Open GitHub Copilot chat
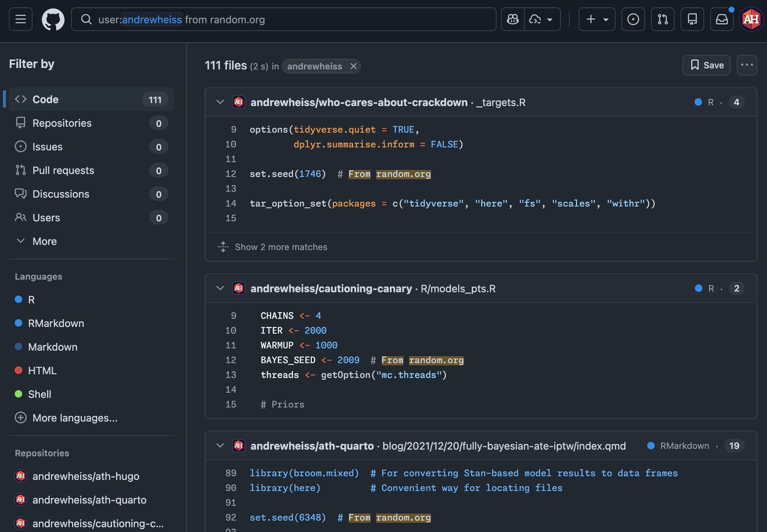This screenshot has height=532, width=767. [x=513, y=19]
